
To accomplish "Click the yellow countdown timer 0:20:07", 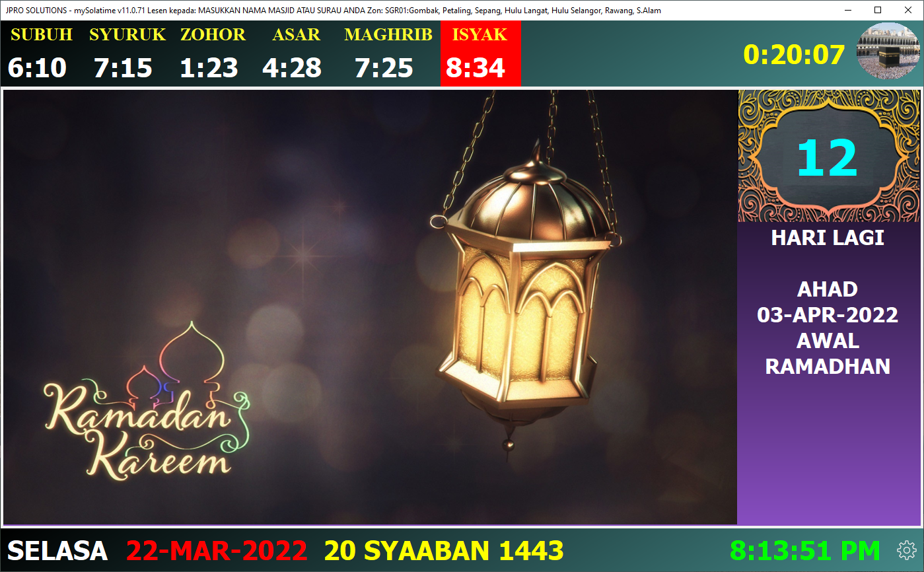I will (x=794, y=54).
